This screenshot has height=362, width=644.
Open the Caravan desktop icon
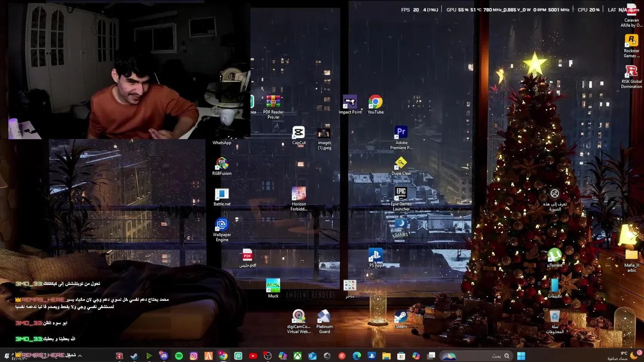tap(631, 16)
